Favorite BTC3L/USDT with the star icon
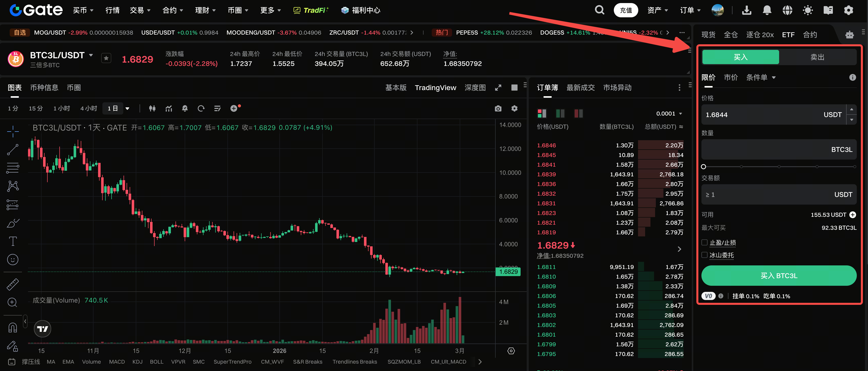 [106, 58]
